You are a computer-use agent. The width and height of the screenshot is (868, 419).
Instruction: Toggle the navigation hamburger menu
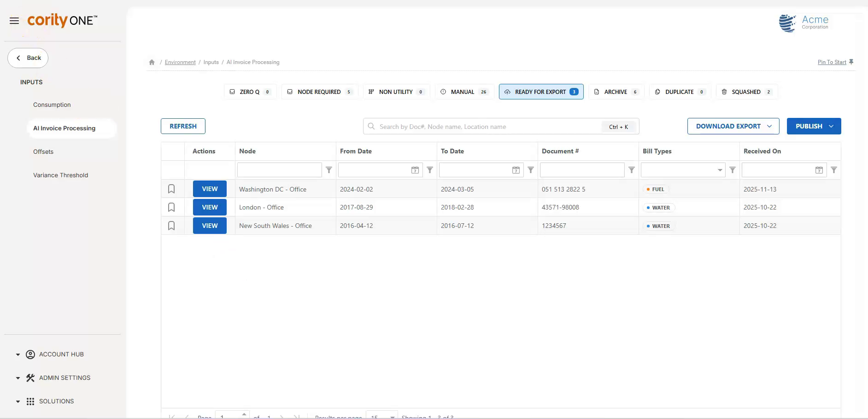(14, 20)
